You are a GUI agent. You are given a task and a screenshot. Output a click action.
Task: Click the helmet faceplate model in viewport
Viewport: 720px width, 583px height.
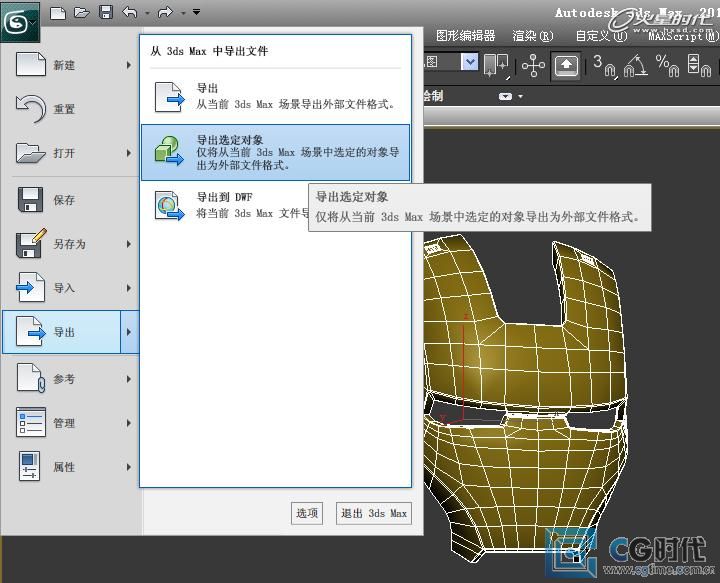[x=526, y=399]
